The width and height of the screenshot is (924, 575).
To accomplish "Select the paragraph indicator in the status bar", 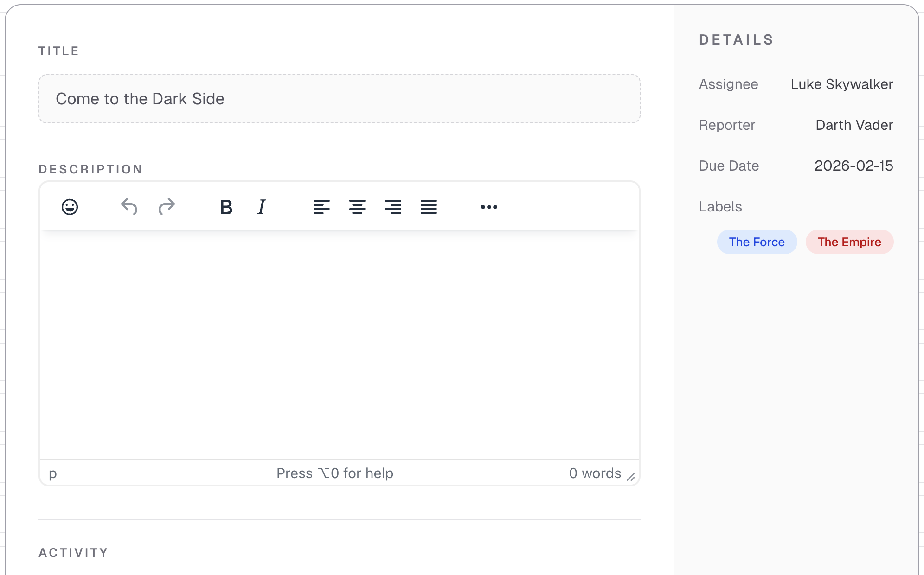I will (x=52, y=473).
